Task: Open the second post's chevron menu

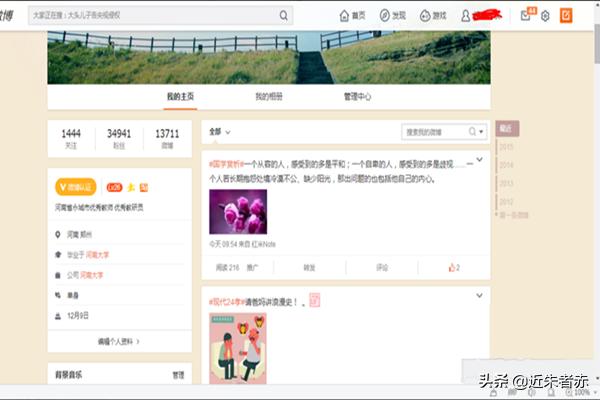Action: tap(479, 299)
